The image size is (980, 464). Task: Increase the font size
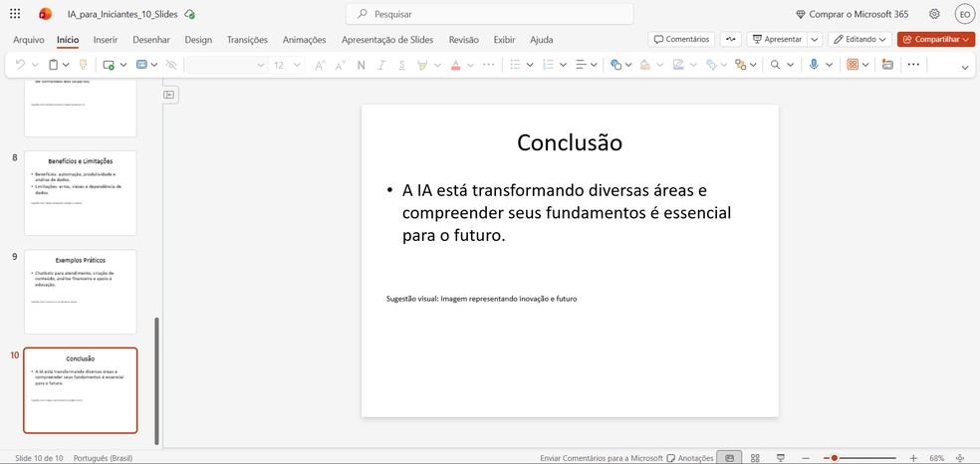tap(320, 65)
